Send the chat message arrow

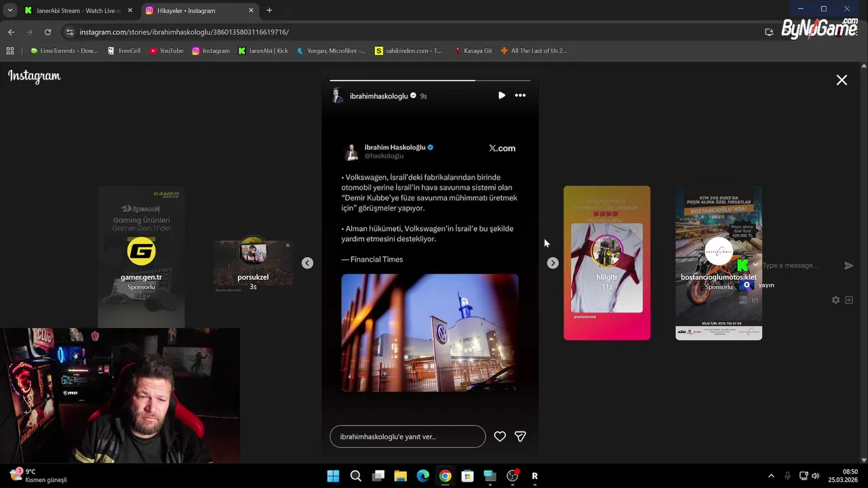coord(848,266)
